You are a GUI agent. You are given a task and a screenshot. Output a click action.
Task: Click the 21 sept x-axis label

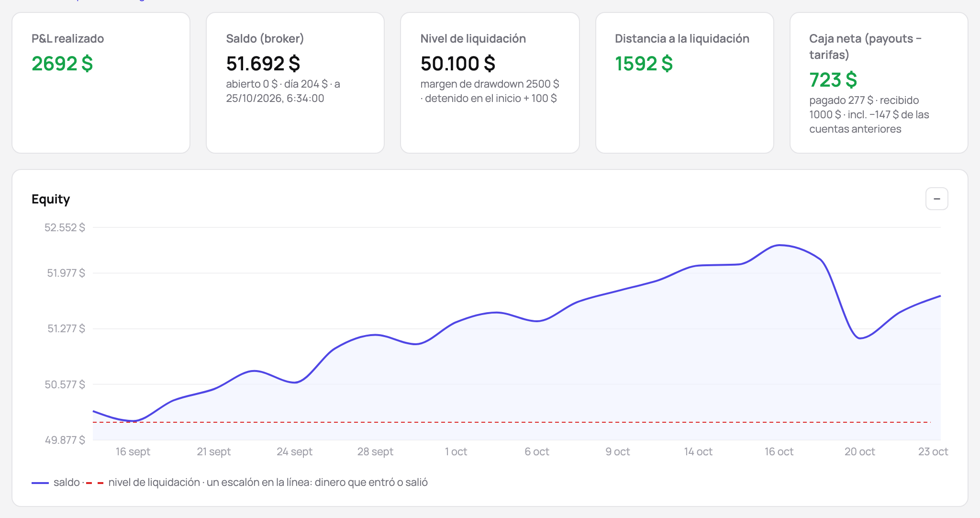pyautogui.click(x=214, y=451)
